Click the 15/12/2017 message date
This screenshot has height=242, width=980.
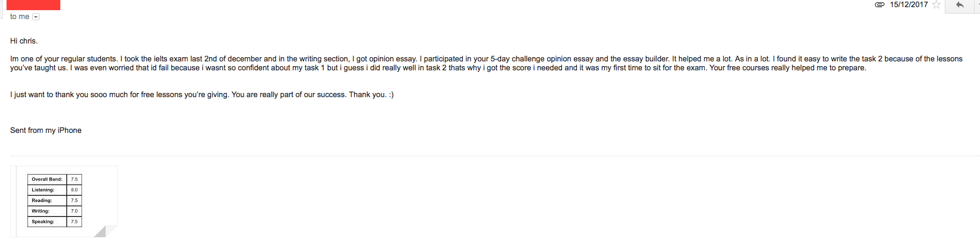tap(908, 5)
